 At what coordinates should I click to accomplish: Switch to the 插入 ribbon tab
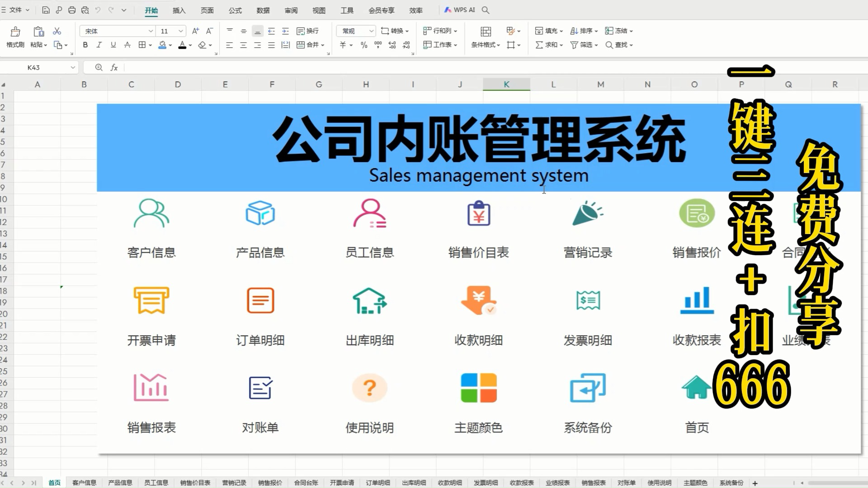click(179, 10)
